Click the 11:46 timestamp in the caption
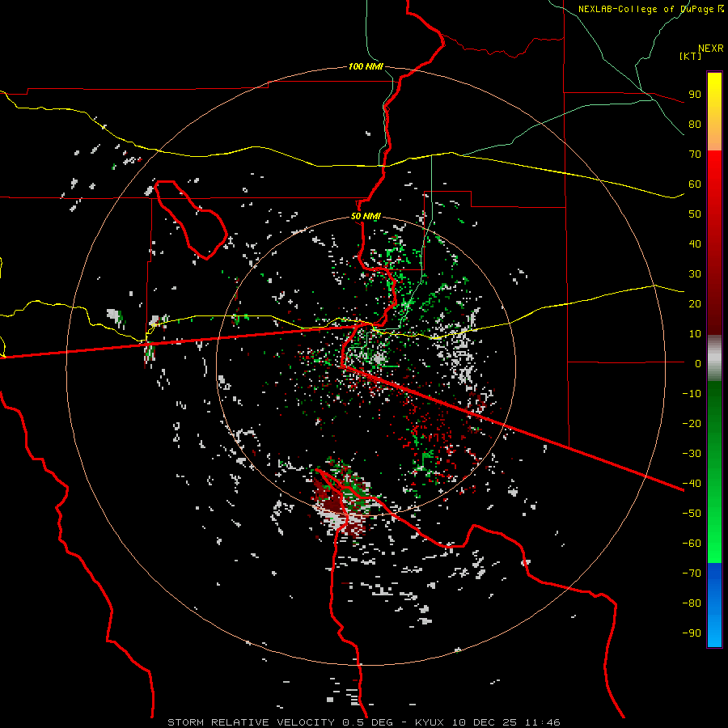728x728 pixels. (x=543, y=722)
